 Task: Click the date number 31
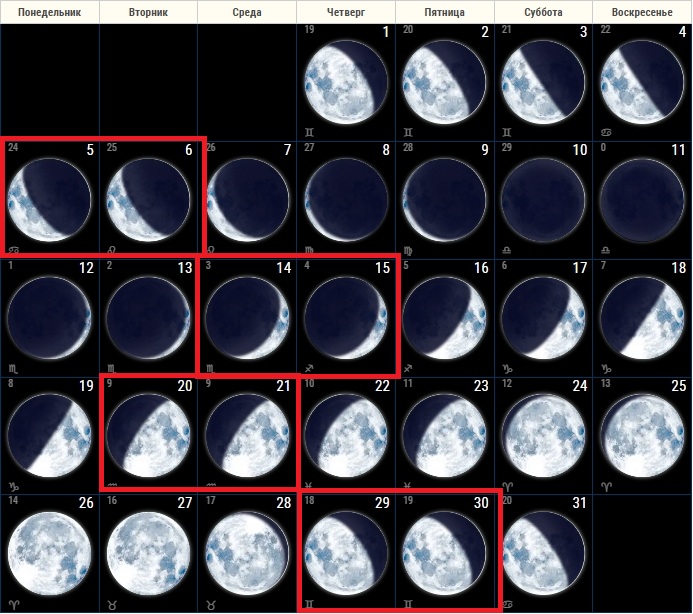tap(579, 503)
